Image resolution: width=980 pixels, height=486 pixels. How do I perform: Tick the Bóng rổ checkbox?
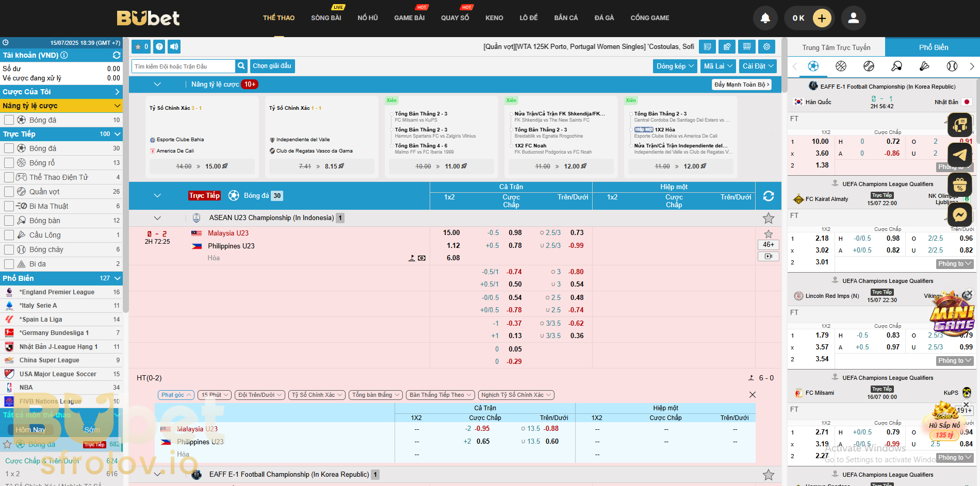pos(9,163)
